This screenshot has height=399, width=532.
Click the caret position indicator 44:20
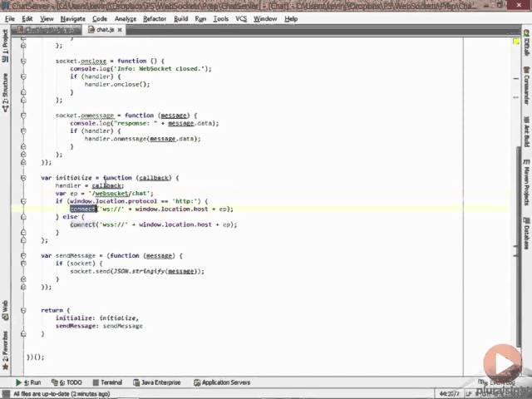(x=449, y=394)
